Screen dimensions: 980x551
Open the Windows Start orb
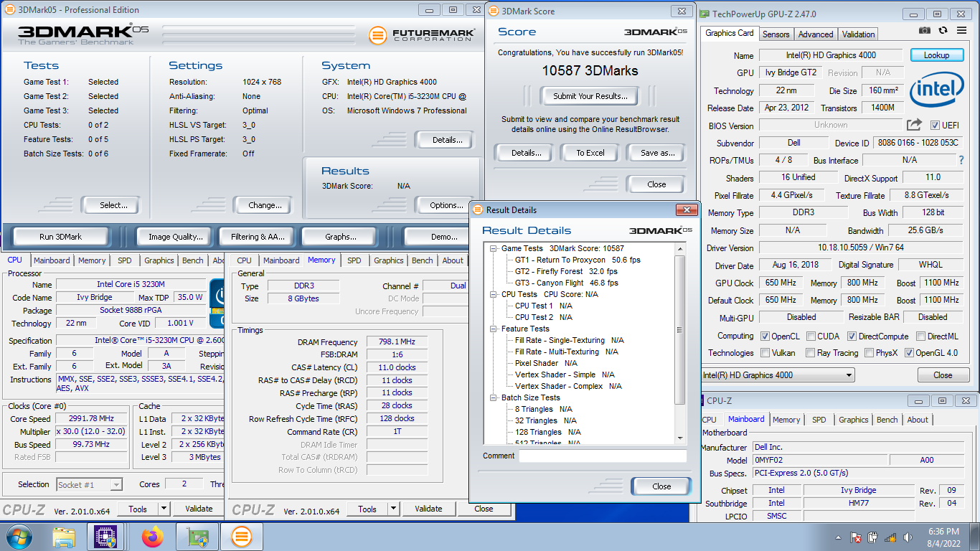(19, 536)
